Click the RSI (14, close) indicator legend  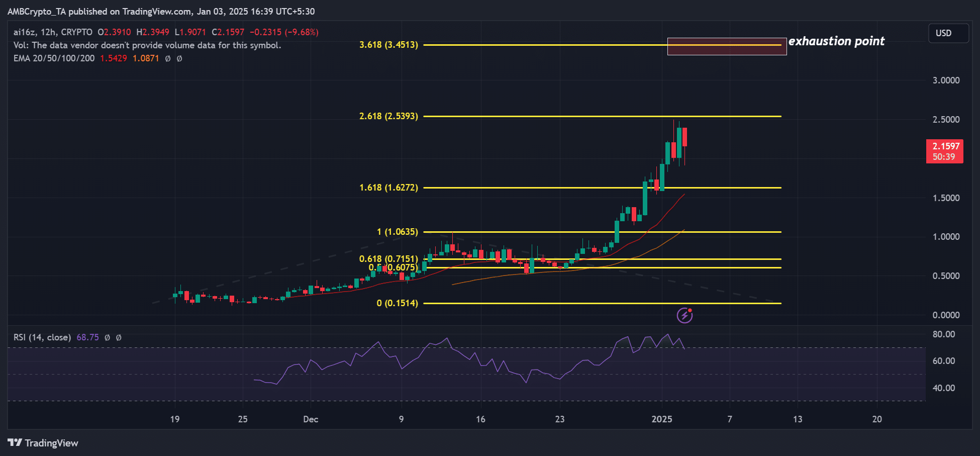[42, 337]
